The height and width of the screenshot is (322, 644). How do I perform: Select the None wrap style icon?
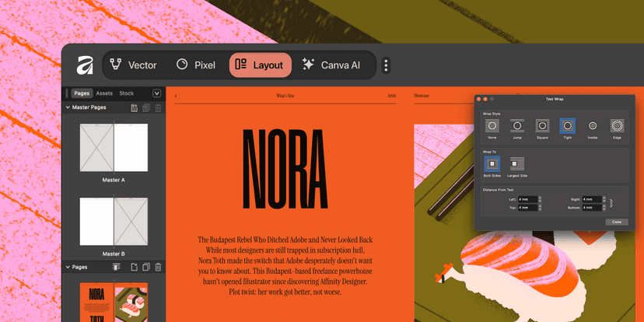coord(492,125)
